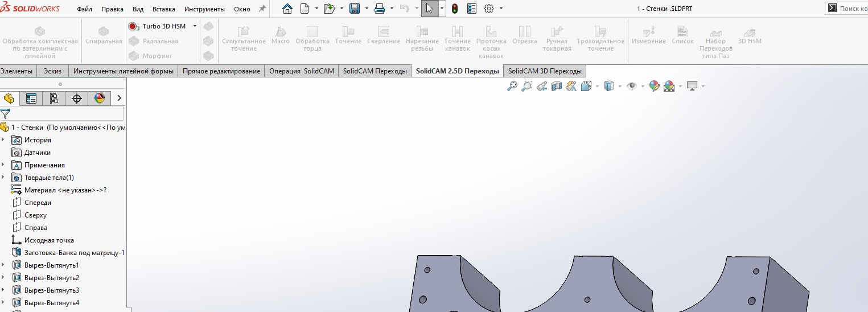Expand more manager tabs chevron
The height and width of the screenshot is (312, 868).
(119, 98)
